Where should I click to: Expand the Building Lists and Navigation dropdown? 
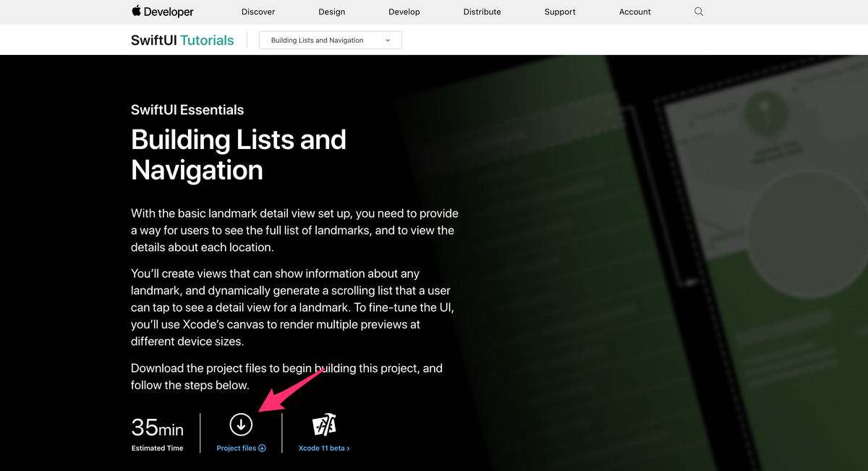click(331, 41)
